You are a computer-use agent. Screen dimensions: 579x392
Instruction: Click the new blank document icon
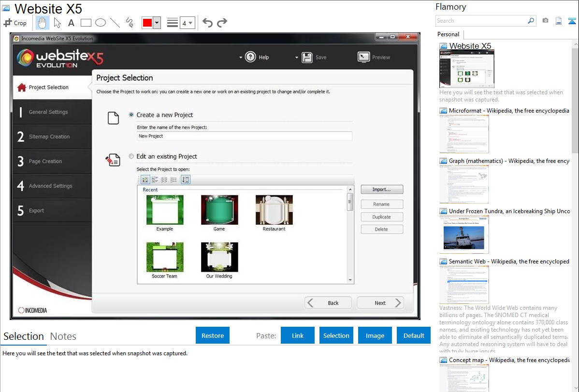114,118
